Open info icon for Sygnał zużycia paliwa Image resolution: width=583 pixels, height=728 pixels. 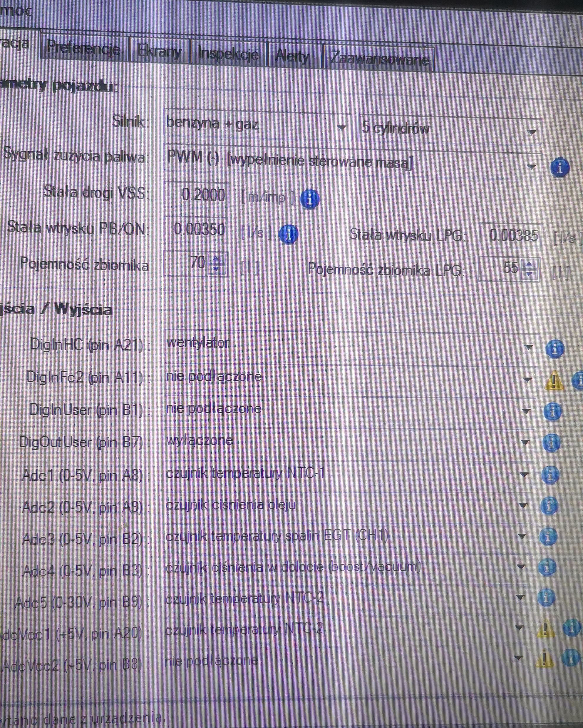[560, 167]
